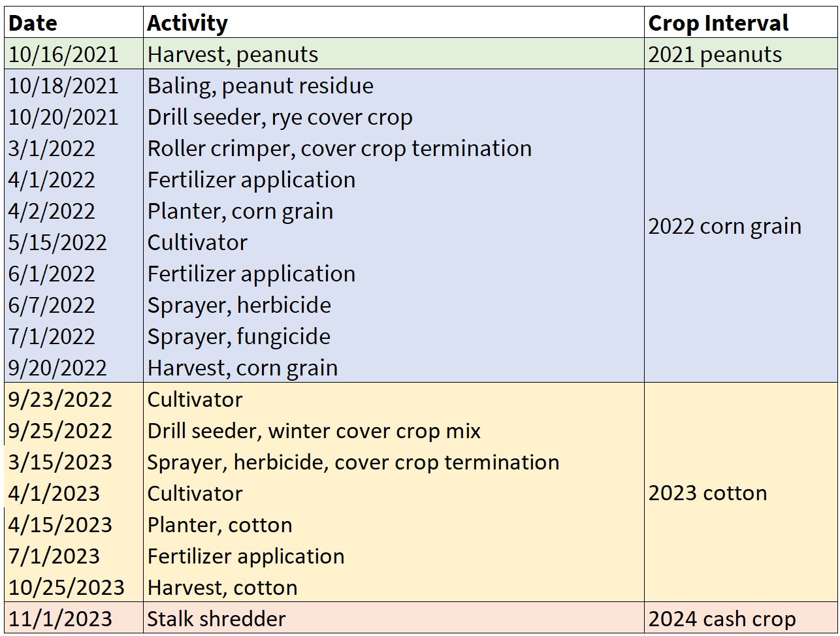
Task: Click the "2022 corn grain" merged cell
Action: pos(724,227)
